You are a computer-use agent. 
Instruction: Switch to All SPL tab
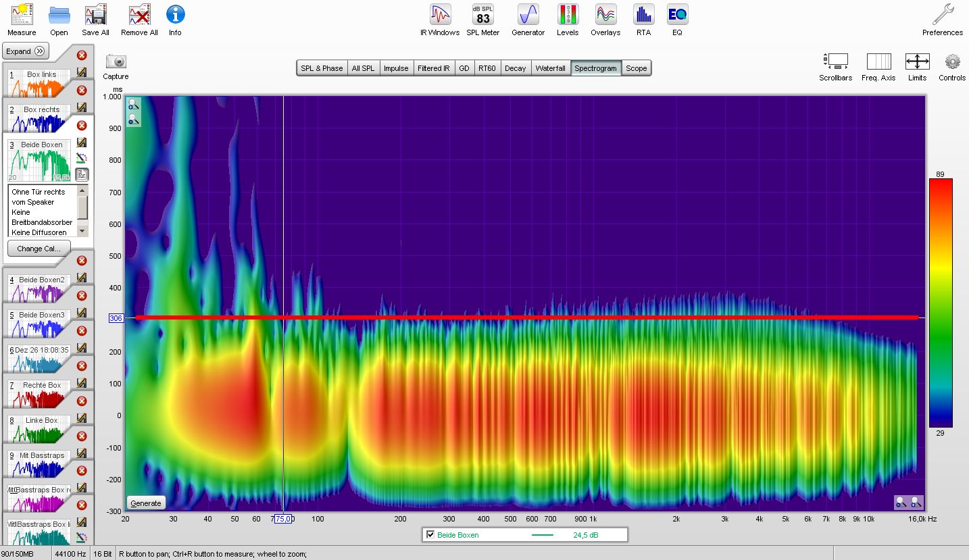(363, 68)
